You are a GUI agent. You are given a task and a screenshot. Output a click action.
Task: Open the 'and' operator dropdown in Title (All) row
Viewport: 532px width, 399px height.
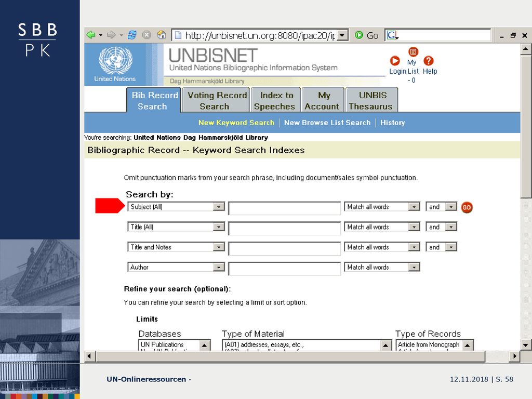[451, 227]
